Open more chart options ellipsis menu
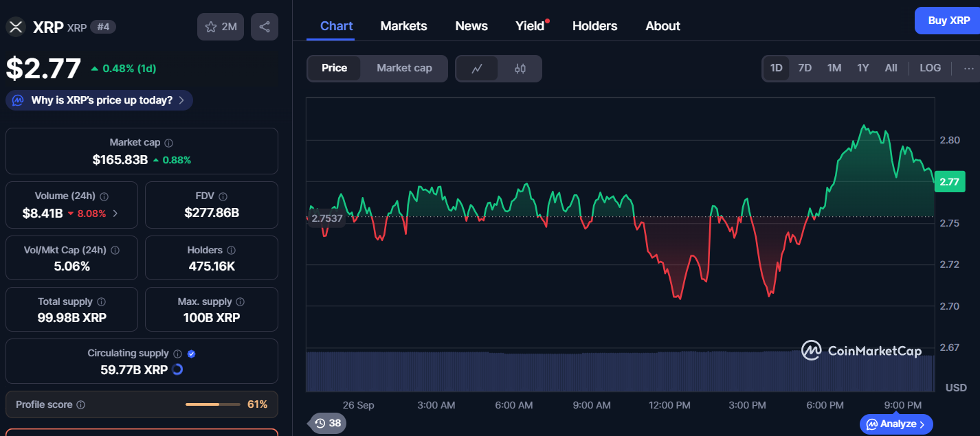Viewport: 980px width, 436px height. click(968, 68)
